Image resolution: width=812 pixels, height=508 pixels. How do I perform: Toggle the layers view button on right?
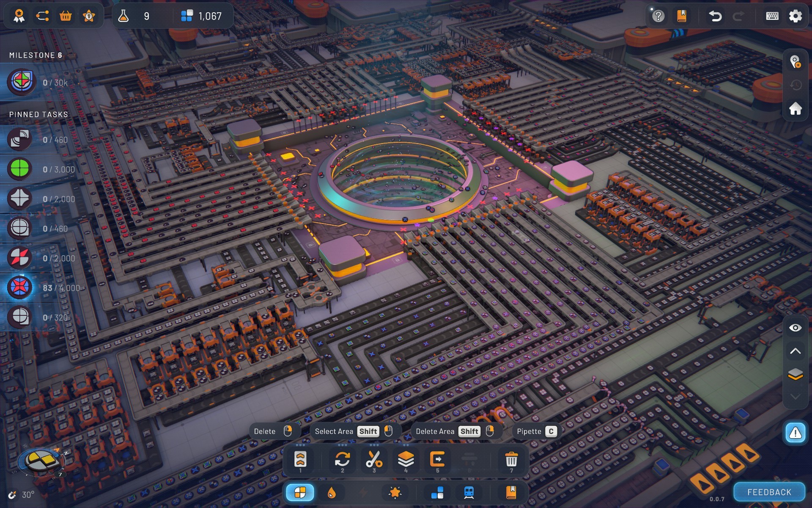pos(795,374)
